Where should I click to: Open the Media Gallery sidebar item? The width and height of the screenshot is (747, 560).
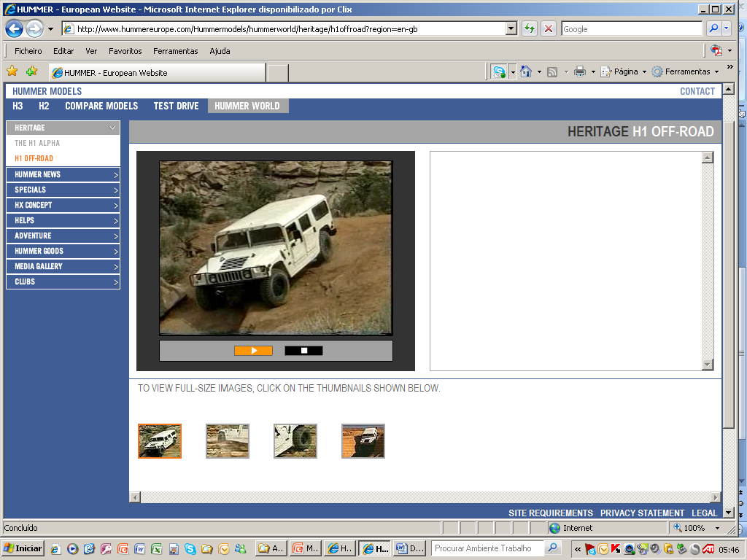click(x=63, y=266)
